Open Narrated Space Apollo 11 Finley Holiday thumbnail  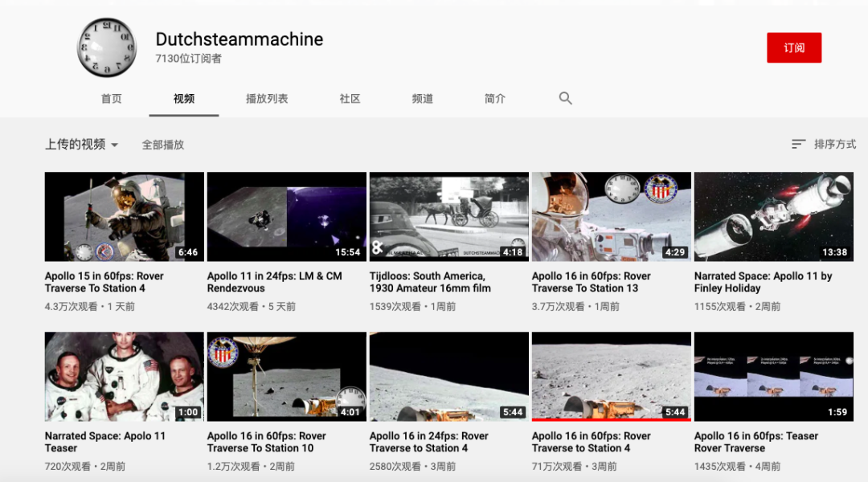click(x=774, y=216)
